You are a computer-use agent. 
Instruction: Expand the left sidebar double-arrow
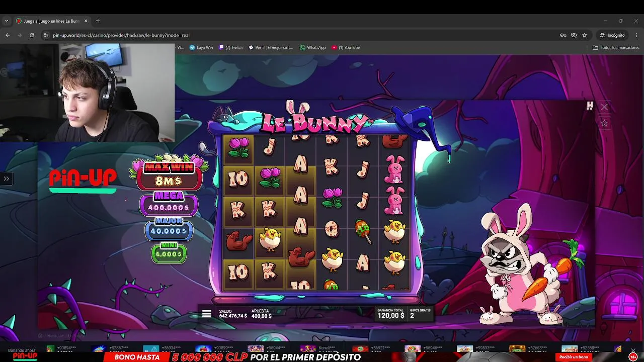pos(6,178)
